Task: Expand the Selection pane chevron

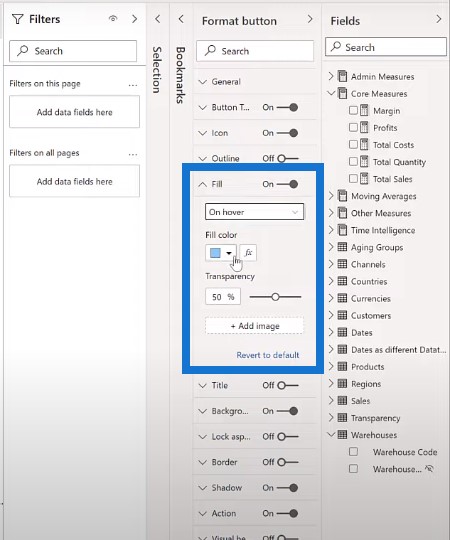Action: pyautogui.click(x=158, y=19)
